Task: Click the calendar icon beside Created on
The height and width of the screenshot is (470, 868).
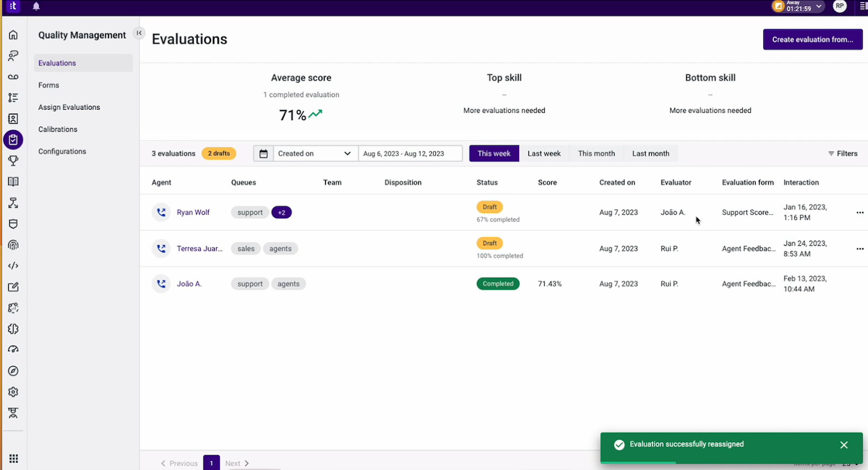Action: click(263, 154)
